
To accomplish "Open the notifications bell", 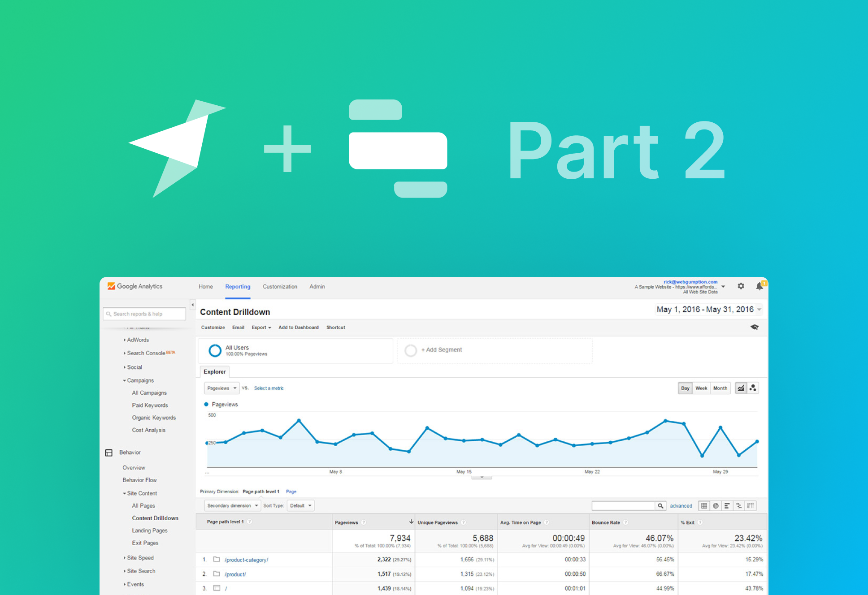I will [759, 286].
